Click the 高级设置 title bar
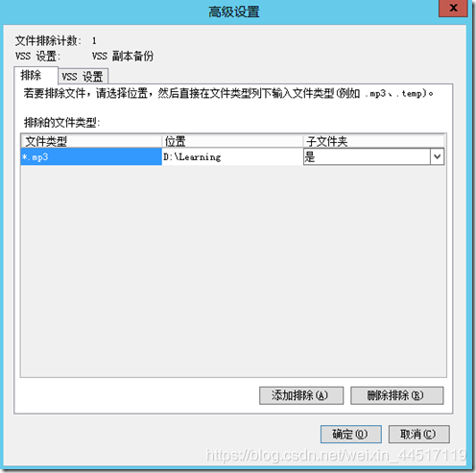Screen dimensions: 476x473 [234, 12]
